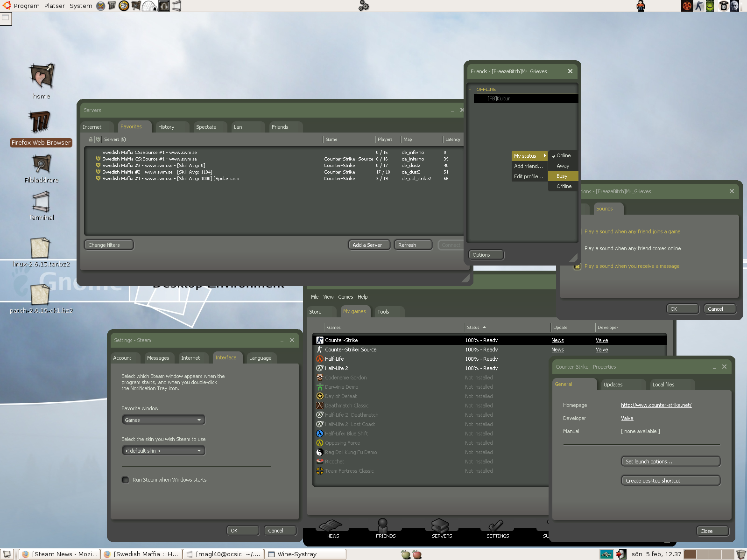Click the Rag Doll Kung Fu Demo icon
747x560 pixels.
coord(320,452)
